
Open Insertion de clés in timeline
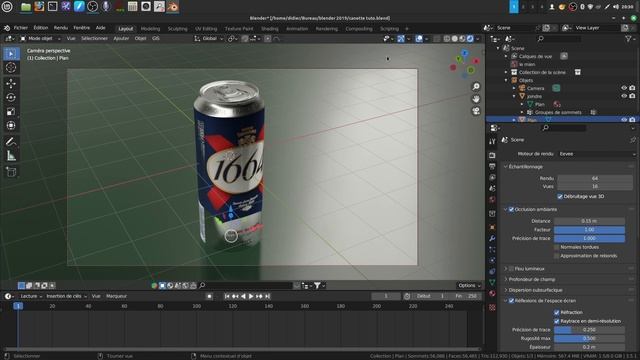(x=66, y=296)
